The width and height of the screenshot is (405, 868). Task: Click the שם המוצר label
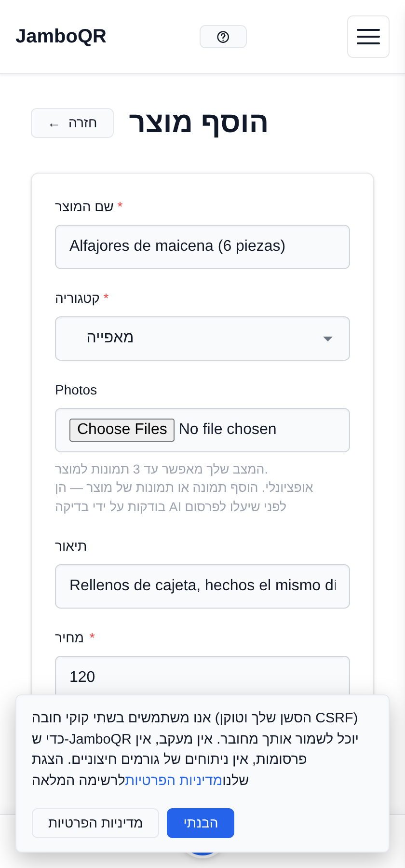point(84,206)
